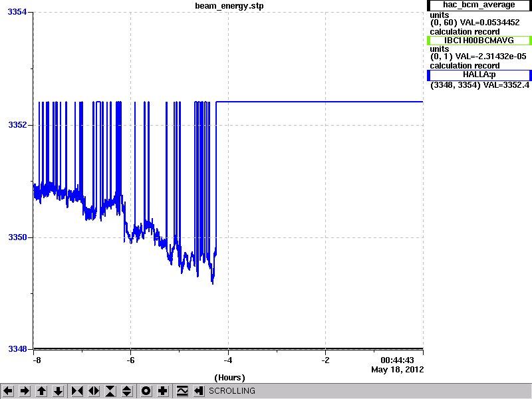Select the HALLA:p curve legend label
Screen dimensions: 532x399
click(x=479, y=74)
